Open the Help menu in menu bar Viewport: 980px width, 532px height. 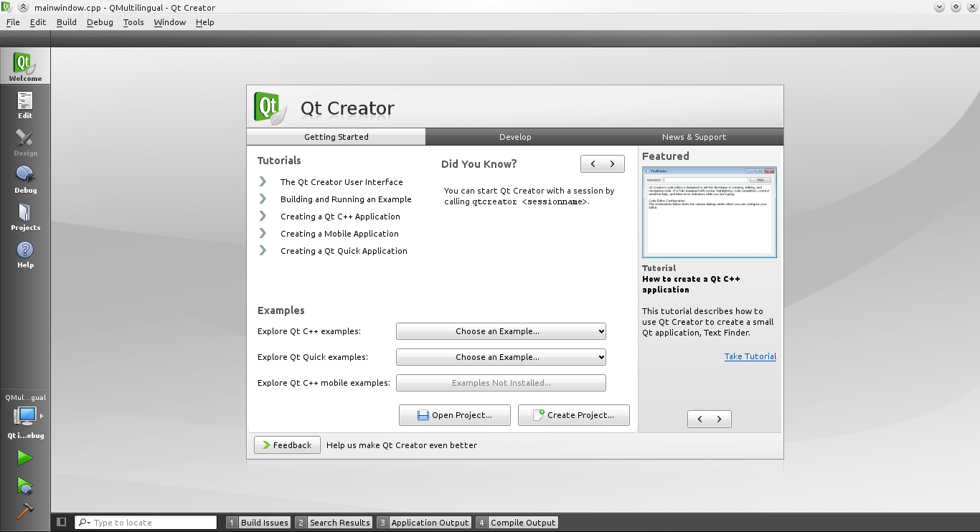click(x=205, y=22)
